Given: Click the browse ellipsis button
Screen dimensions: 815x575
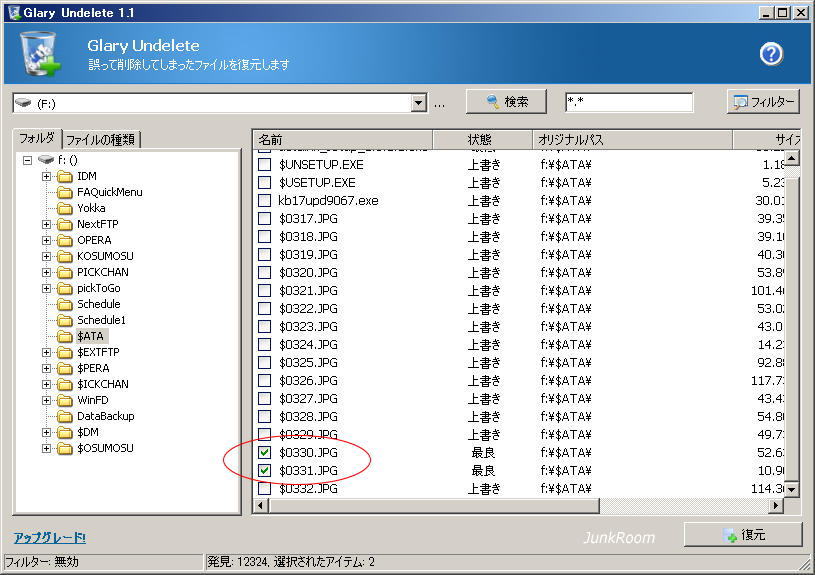Looking at the screenshot, I should (x=440, y=104).
